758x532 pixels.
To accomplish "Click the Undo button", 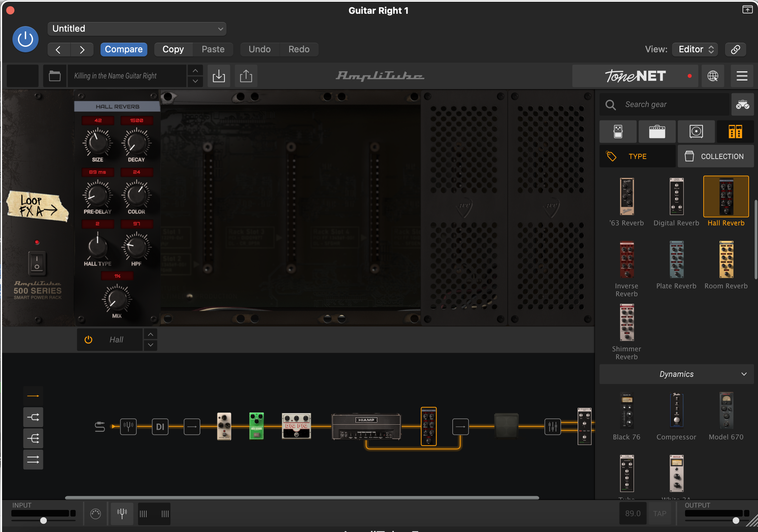I will click(260, 50).
